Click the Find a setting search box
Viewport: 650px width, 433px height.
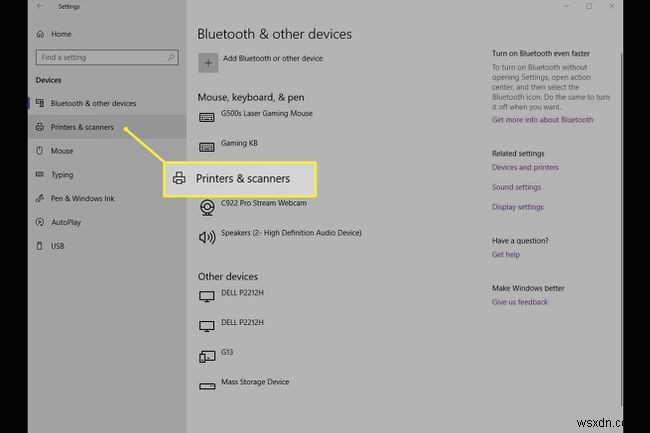pos(107,57)
